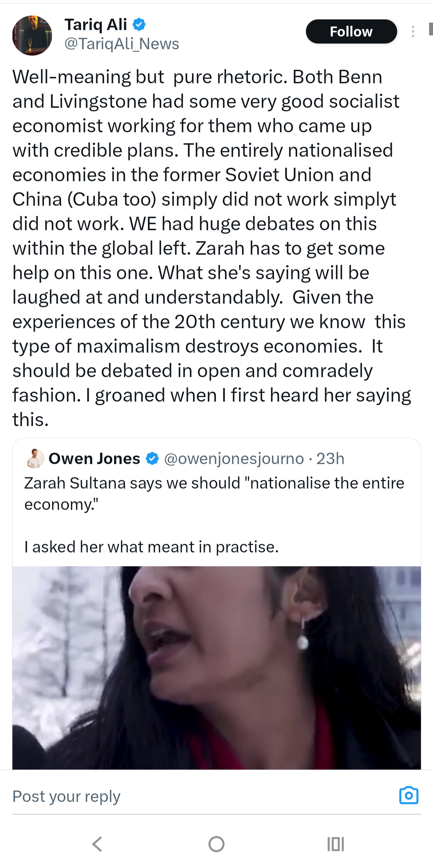Screen dimensions: 433x868
Task: Open the @owenjonesjourno handle
Action: point(234,459)
